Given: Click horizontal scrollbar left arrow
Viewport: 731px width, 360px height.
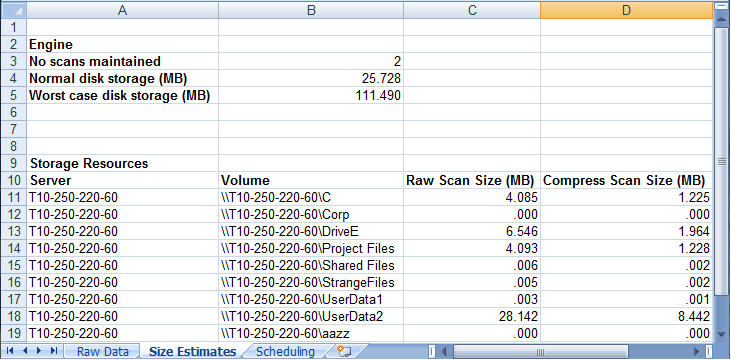Looking at the screenshot, I should click(x=444, y=351).
